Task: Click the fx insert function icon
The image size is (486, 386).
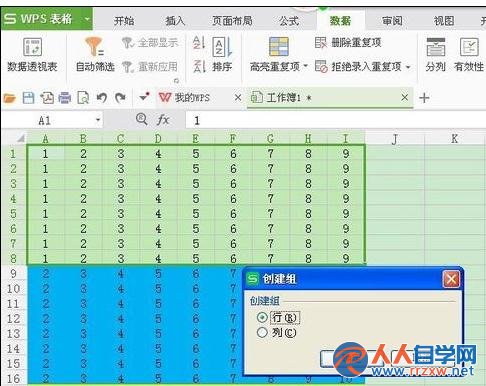Action: click(x=163, y=120)
